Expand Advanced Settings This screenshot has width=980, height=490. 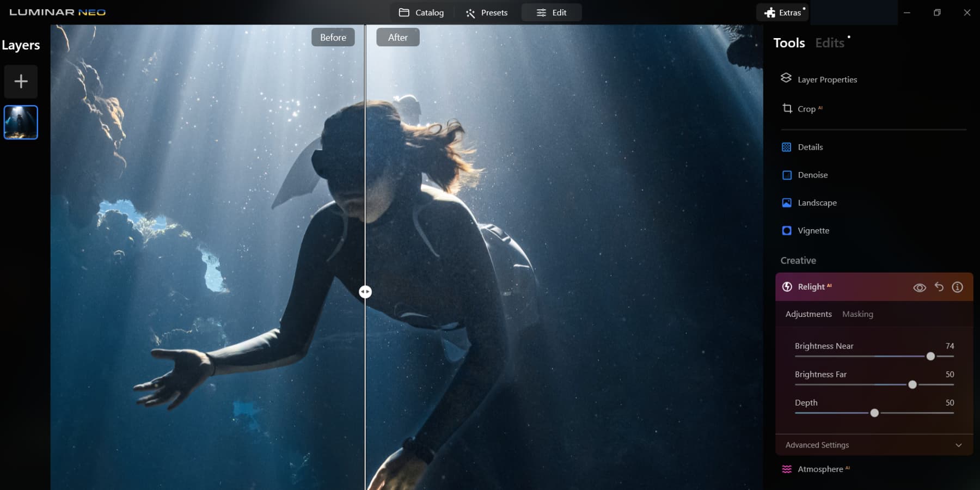tap(816, 445)
